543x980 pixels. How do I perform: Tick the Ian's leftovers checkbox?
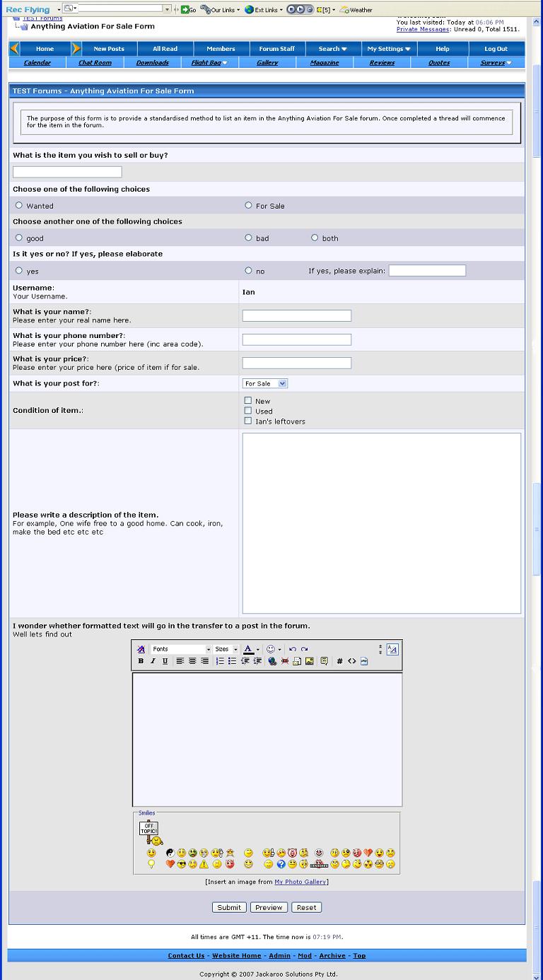pyautogui.click(x=248, y=421)
